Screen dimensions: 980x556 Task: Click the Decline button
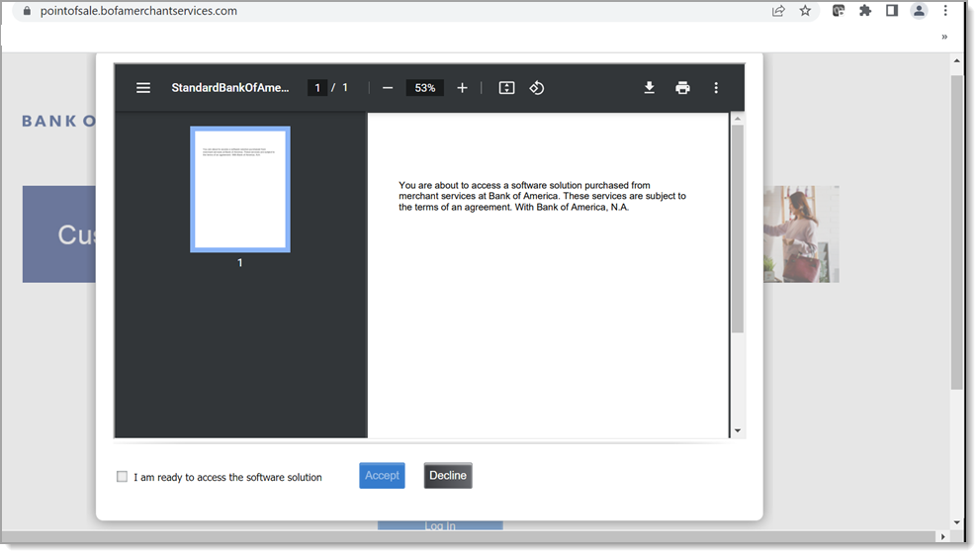click(448, 476)
